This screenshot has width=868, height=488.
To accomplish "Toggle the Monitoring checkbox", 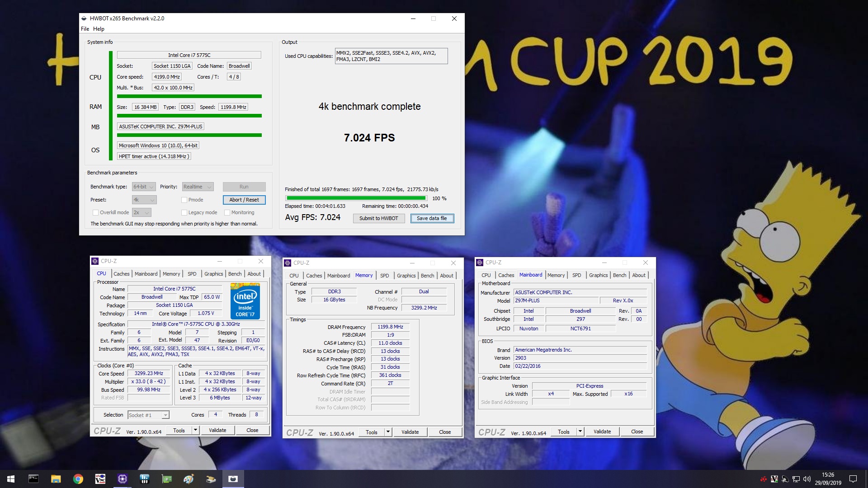I will pyautogui.click(x=227, y=212).
